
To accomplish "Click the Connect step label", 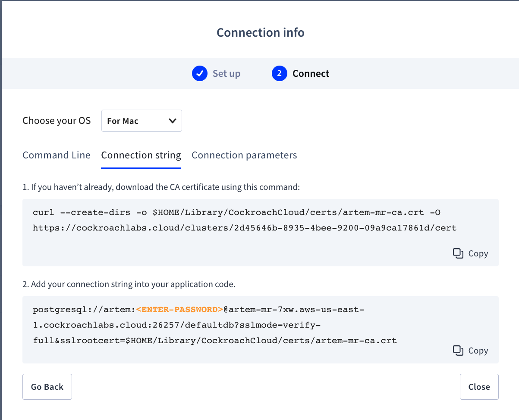I will coord(311,74).
